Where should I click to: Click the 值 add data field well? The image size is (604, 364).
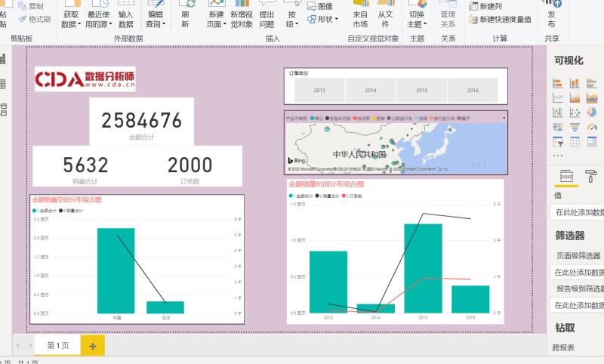[x=577, y=212]
